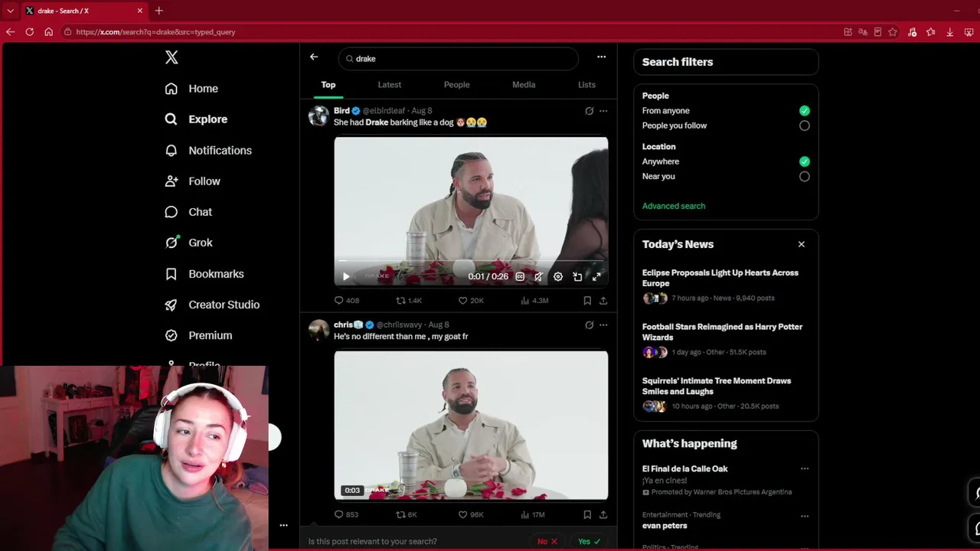980x551 pixels.
Task: Bookmark Bird's post
Action: [587, 301]
